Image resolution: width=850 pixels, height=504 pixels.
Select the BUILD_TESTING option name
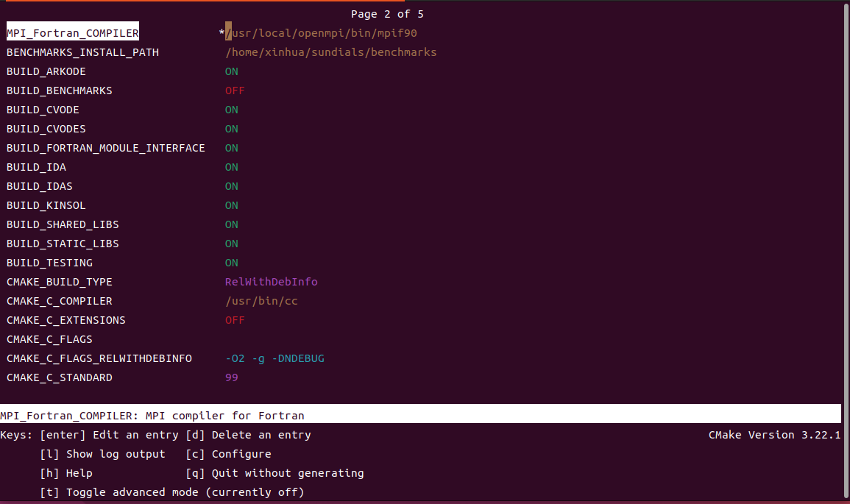pos(49,263)
